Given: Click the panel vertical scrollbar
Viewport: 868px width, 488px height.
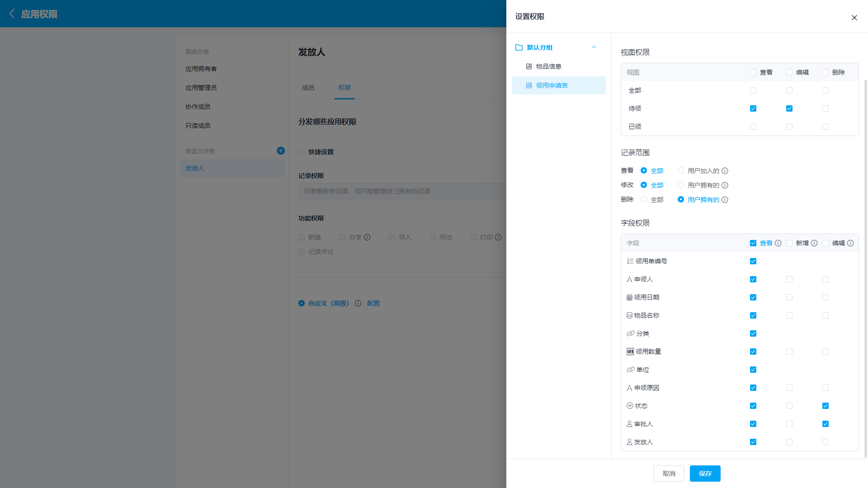Looking at the screenshot, I should click(866, 268).
